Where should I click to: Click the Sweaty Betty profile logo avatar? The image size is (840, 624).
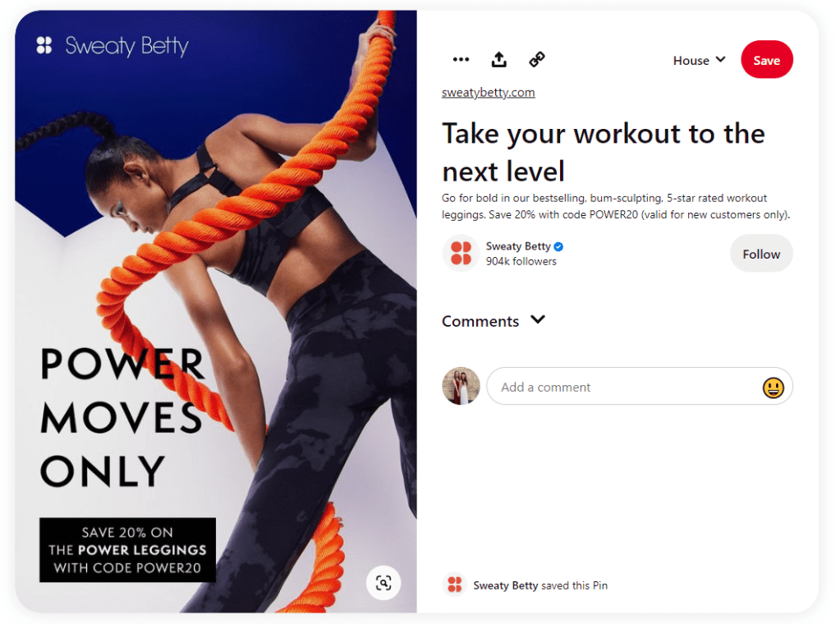(461, 253)
